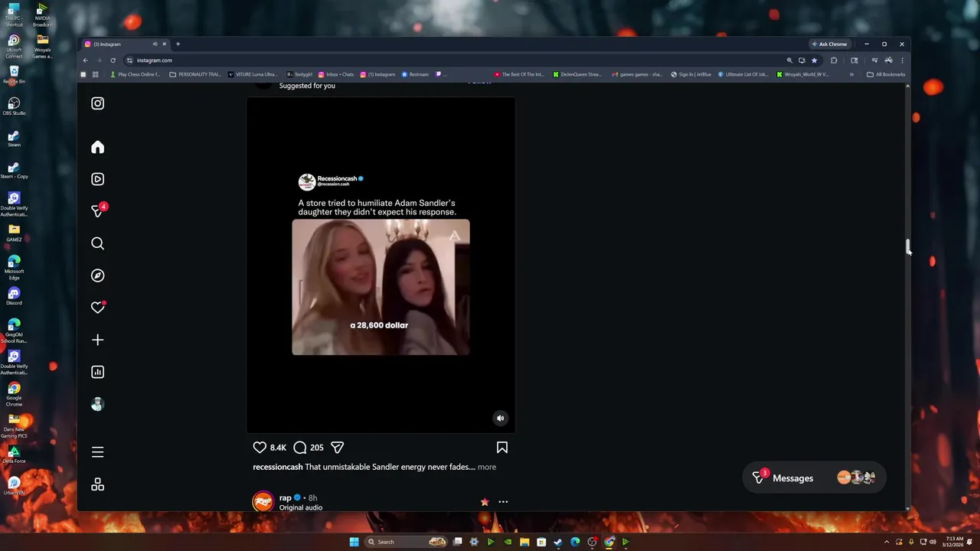
Task: Open profile avatar in Instagram sidebar
Action: [x=97, y=404]
